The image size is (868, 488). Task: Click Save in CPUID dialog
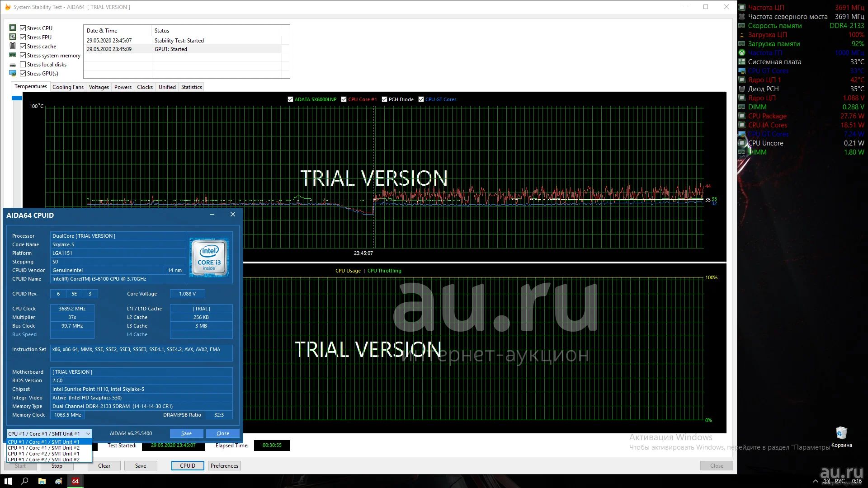coord(186,433)
